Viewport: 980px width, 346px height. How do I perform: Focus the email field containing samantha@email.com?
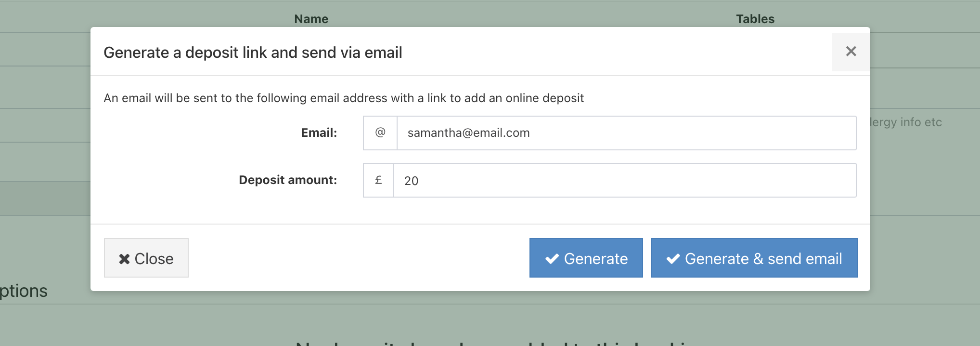[626, 133]
